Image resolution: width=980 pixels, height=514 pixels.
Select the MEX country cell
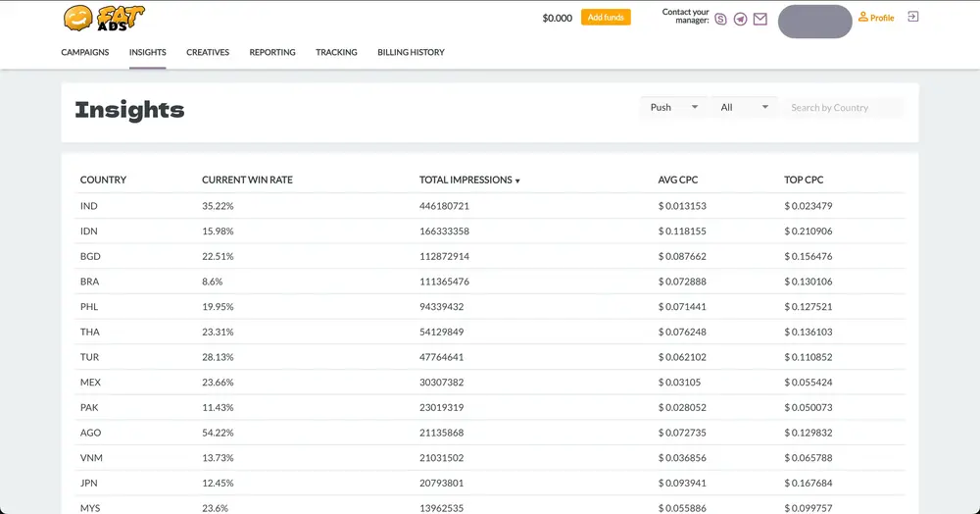[90, 382]
